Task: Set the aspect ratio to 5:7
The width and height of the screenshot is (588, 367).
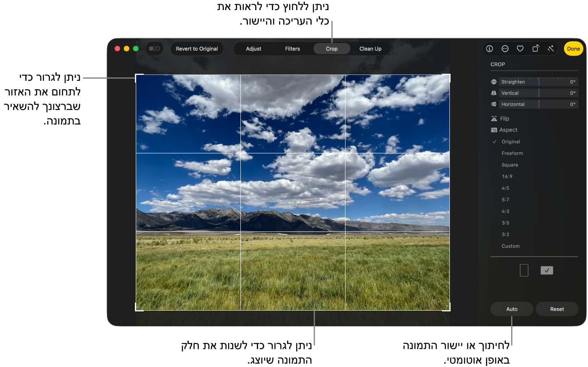Action: pos(505,199)
